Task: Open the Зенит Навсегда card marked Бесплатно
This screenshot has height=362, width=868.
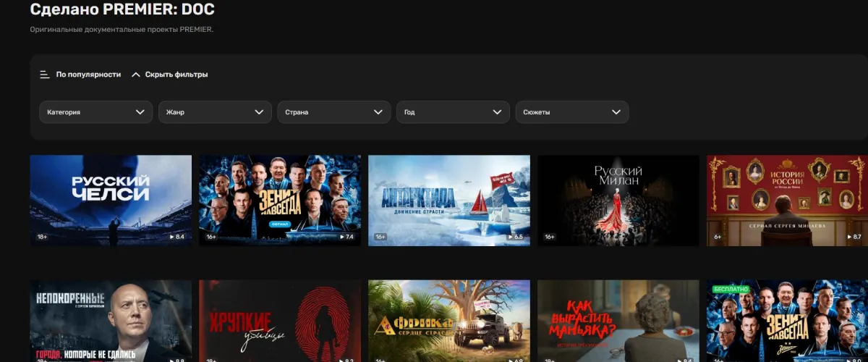Action: click(x=787, y=321)
